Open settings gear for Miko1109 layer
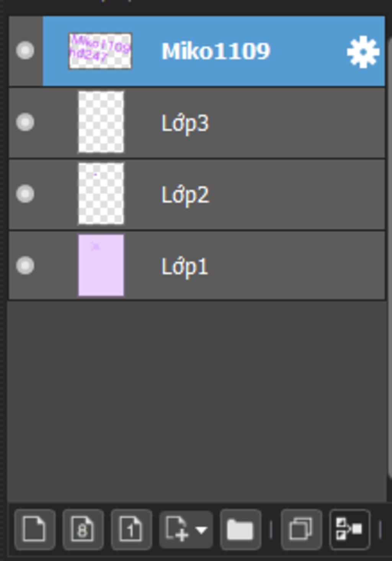392x561 pixels. tap(363, 52)
